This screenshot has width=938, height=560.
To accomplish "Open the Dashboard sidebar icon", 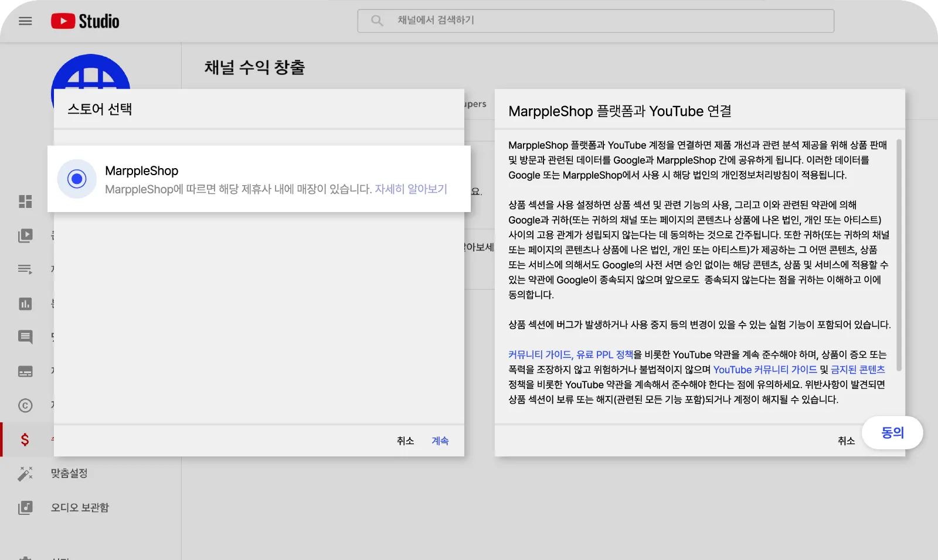I will click(25, 202).
